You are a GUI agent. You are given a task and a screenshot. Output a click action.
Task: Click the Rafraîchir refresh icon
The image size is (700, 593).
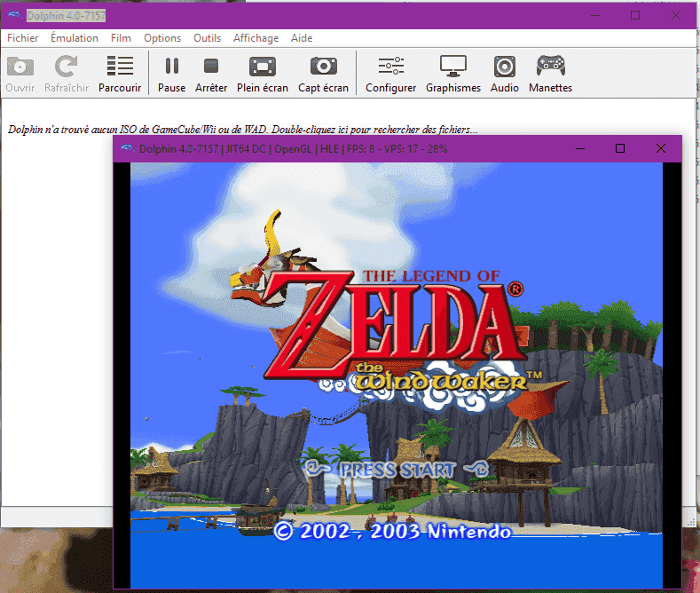[66, 67]
